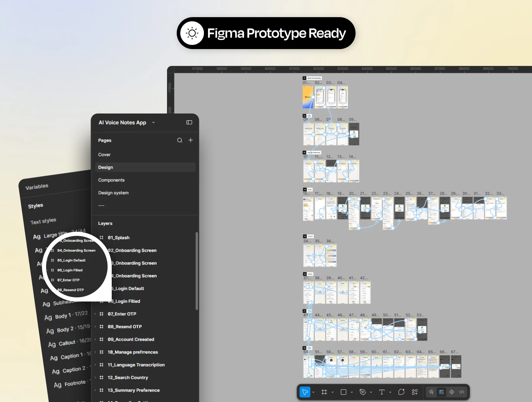Collapse the left sidebar panel

coord(189,122)
